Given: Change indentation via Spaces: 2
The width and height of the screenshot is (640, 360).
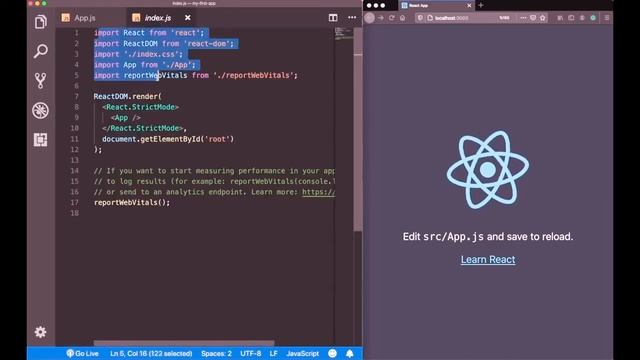Looking at the screenshot, I should [216, 353].
